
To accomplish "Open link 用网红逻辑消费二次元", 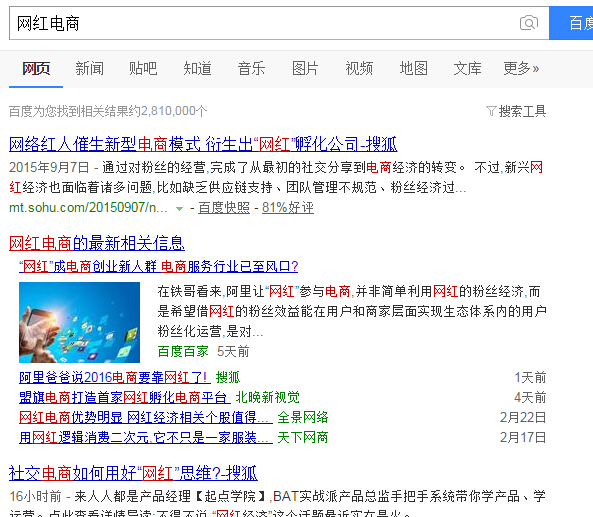I will 146,438.
